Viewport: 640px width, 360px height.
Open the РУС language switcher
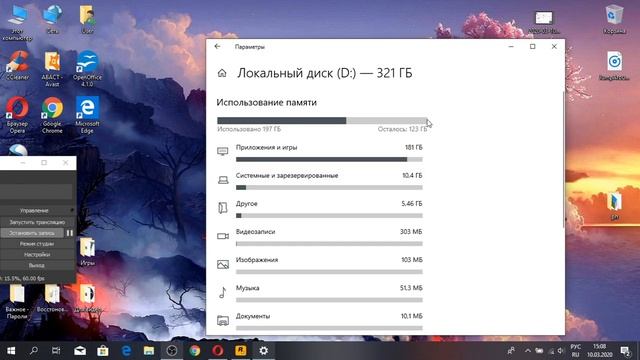(x=576, y=351)
